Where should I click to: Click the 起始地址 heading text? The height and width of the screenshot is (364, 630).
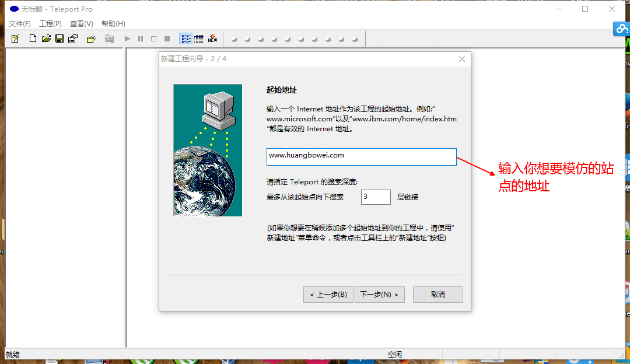(x=282, y=90)
